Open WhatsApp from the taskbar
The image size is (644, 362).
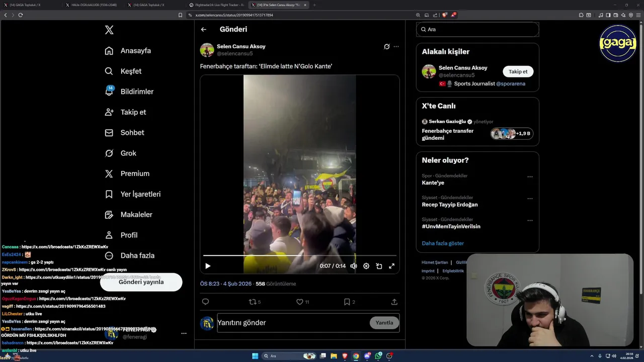coord(378,356)
